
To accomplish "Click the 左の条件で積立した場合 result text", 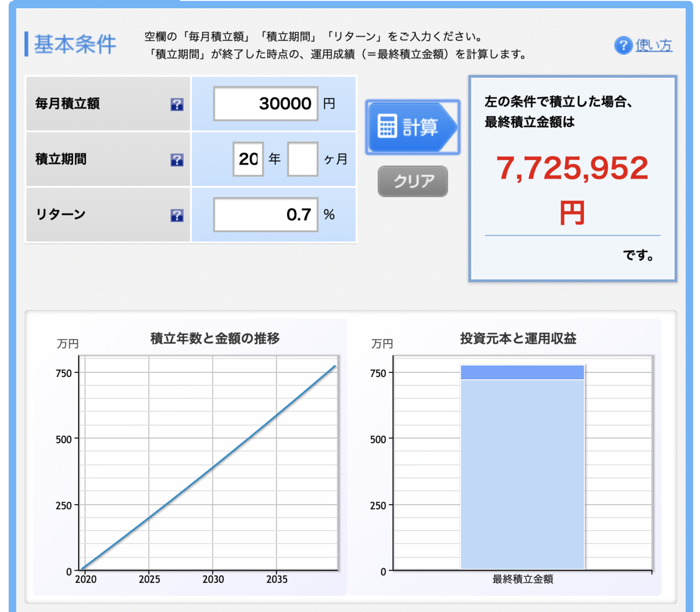I will (x=558, y=102).
